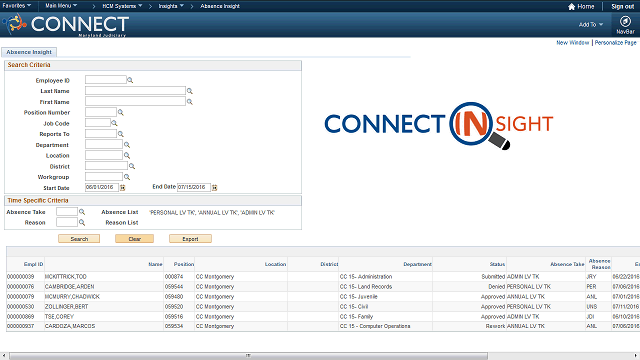The image size is (640, 360).
Task: Open the Start Date calendar picker
Action: [122, 187]
